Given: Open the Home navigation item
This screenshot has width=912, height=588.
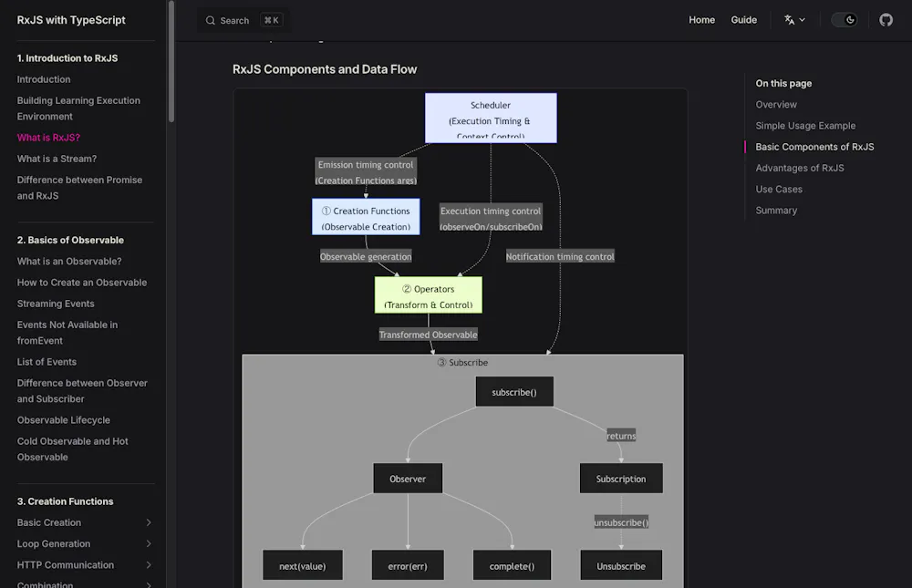Looking at the screenshot, I should point(701,20).
